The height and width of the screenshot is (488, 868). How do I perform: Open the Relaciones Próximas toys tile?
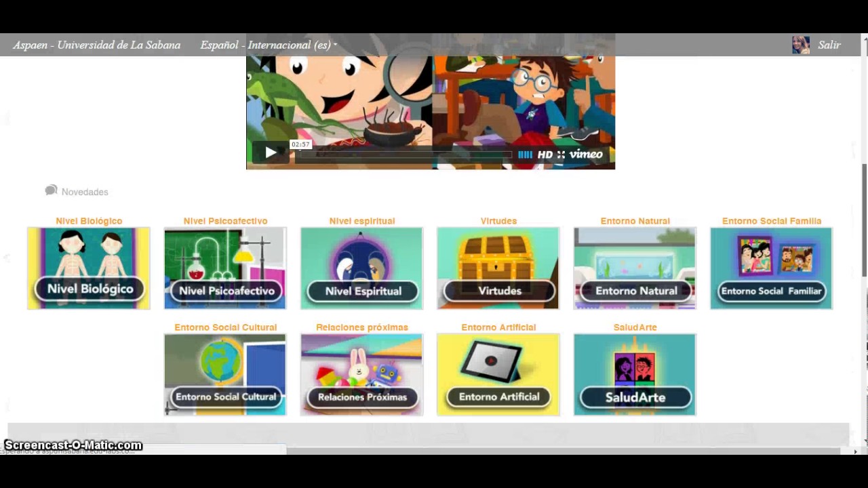point(361,375)
